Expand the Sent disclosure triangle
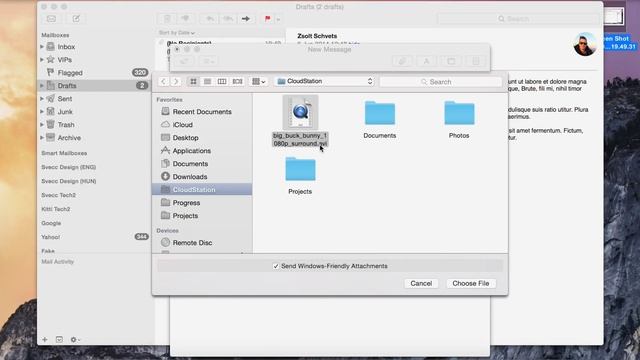This screenshot has width=640, height=360. tap(42, 99)
